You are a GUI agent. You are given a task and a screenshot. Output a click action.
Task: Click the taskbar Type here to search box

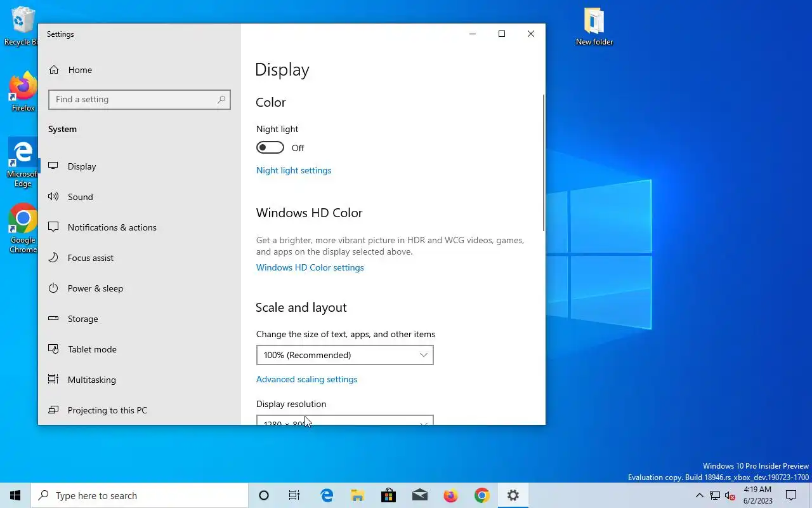[140, 495]
